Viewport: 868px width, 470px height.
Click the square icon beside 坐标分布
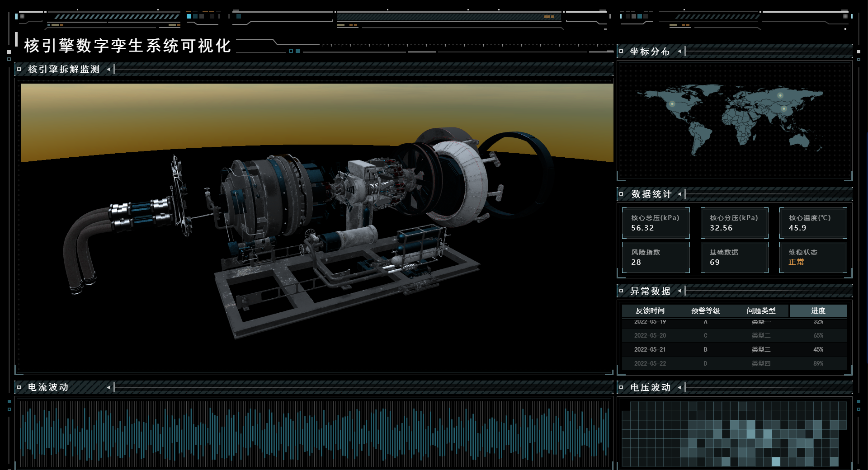tap(621, 52)
